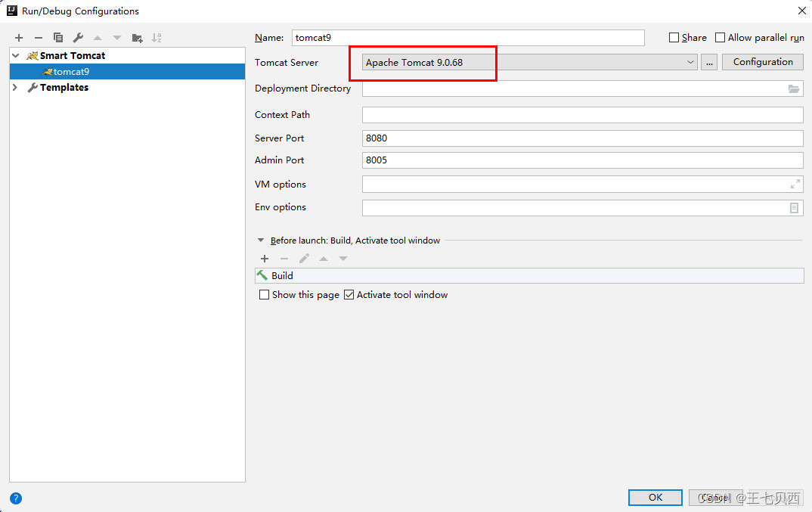Screen dimensions: 812x512
Task: Move configuration up in left toolbar
Action: tap(98, 38)
